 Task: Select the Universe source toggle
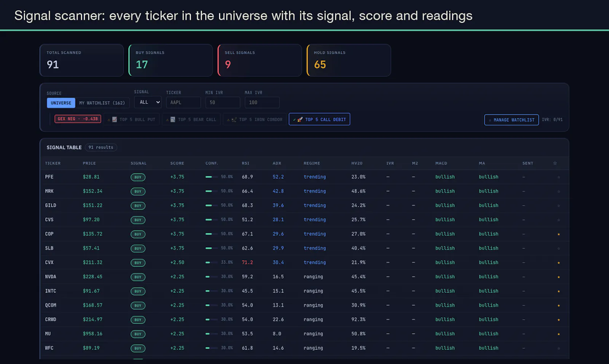61,103
